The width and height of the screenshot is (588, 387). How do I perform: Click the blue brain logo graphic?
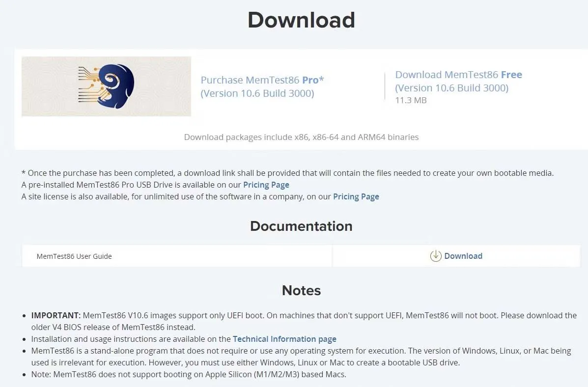click(x=116, y=86)
